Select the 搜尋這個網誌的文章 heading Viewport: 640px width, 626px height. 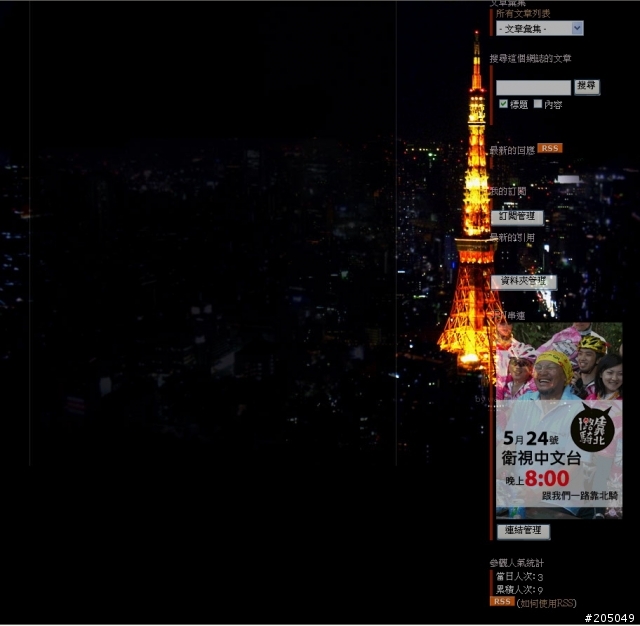530,59
